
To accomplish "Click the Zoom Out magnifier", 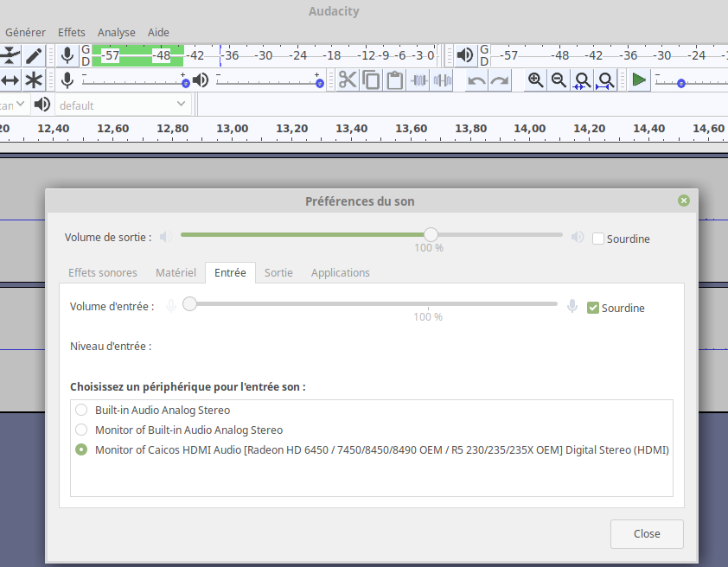I will 559,80.
